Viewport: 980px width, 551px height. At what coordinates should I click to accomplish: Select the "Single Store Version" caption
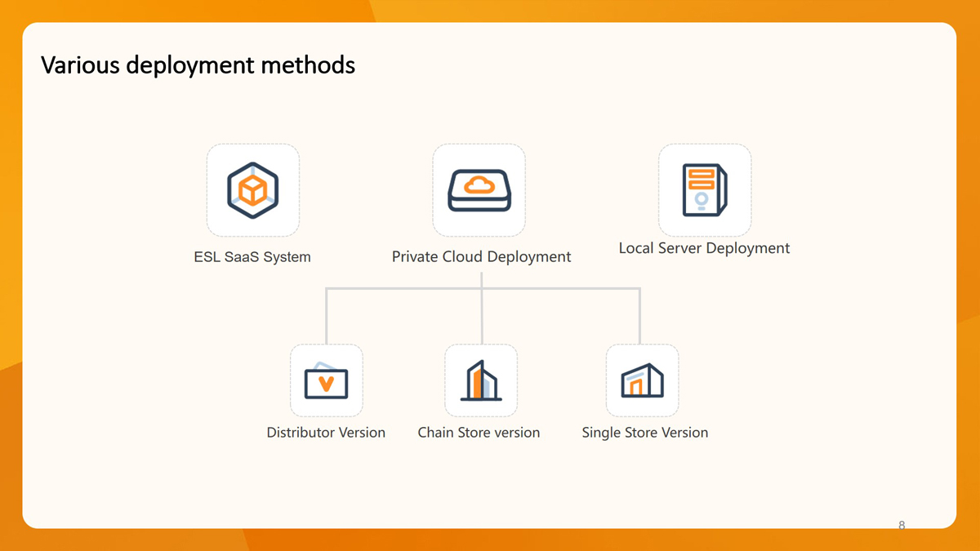pos(644,433)
